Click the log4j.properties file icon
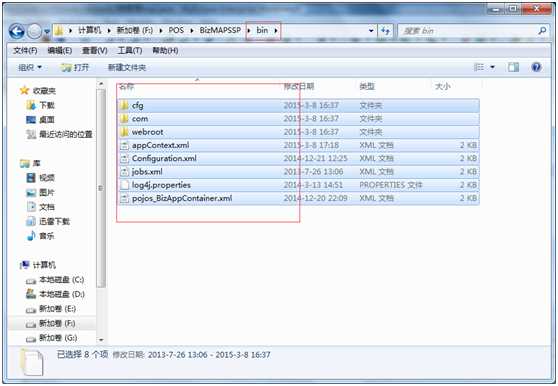Viewport: 558px width, 386px height. pos(124,185)
